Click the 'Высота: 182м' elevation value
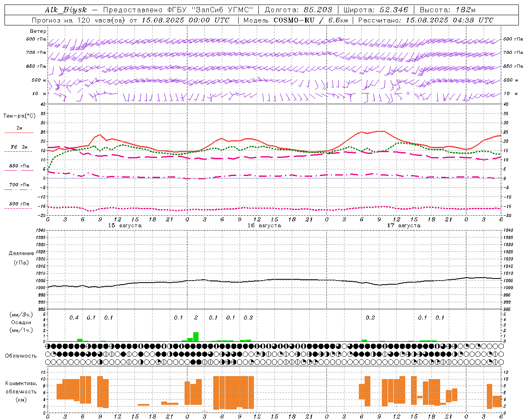Viewport: 525px width, 420px height. 447,10
